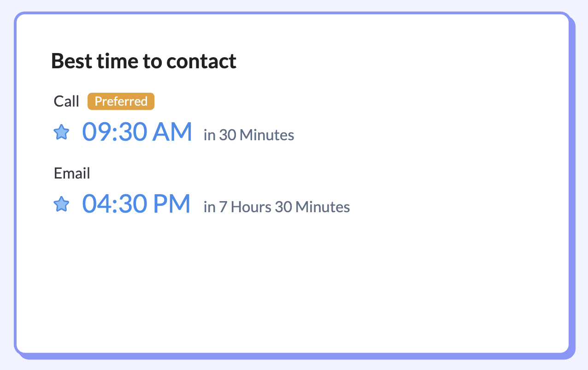Click the remaining-time text for the call
588x370 pixels.
pyautogui.click(x=249, y=135)
